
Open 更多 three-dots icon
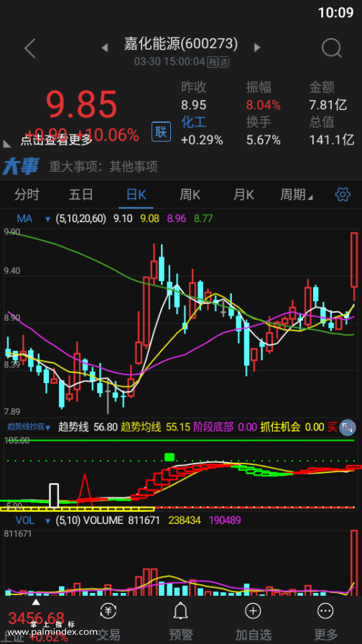[326, 611]
